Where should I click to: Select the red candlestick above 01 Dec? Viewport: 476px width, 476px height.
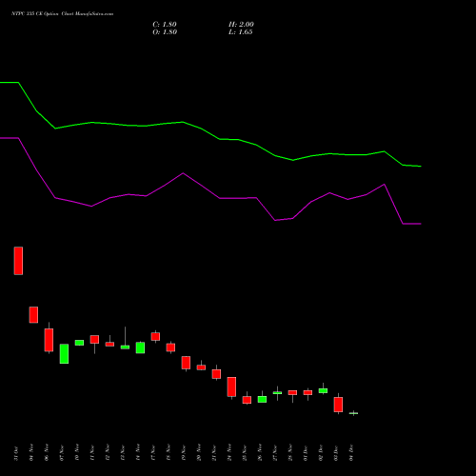click(x=307, y=393)
